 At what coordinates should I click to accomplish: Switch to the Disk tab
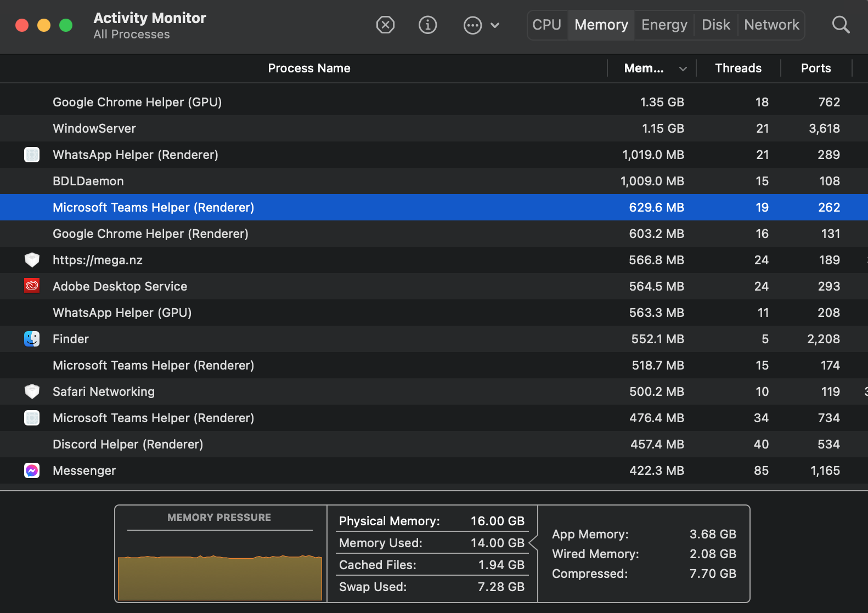tap(716, 25)
